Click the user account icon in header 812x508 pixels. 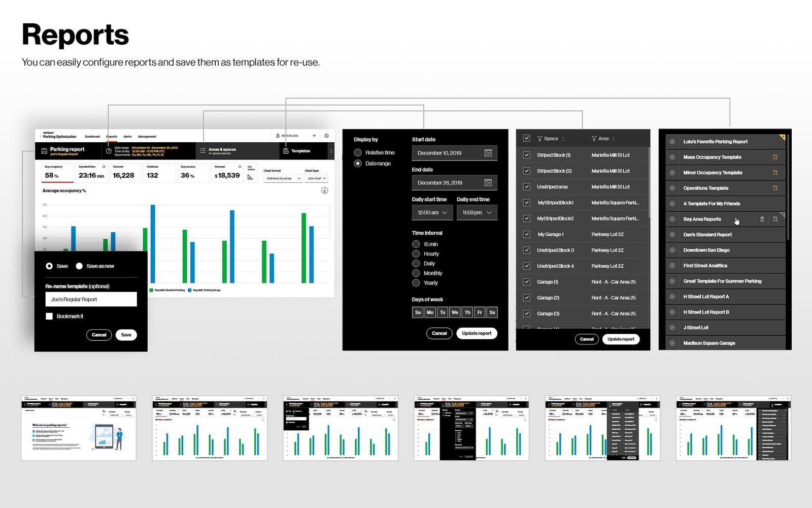click(x=326, y=136)
